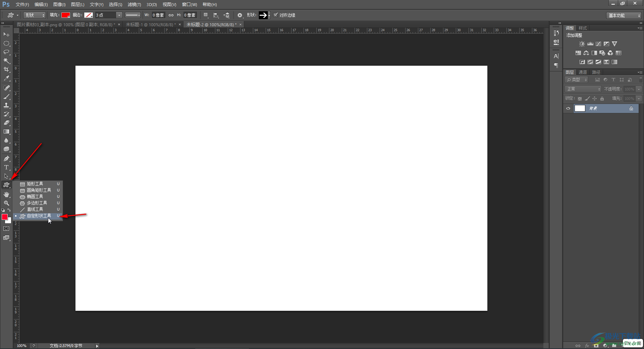Open the stroke width 3点 dropdown
Screen dimensions: 644x349
pyautogui.click(x=119, y=15)
